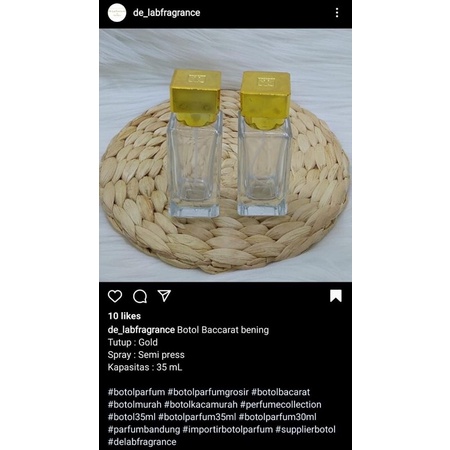Image resolution: width=450 pixels, height=450 pixels.
Task: Toggle the saved bookmark icon
Action: [336, 296]
